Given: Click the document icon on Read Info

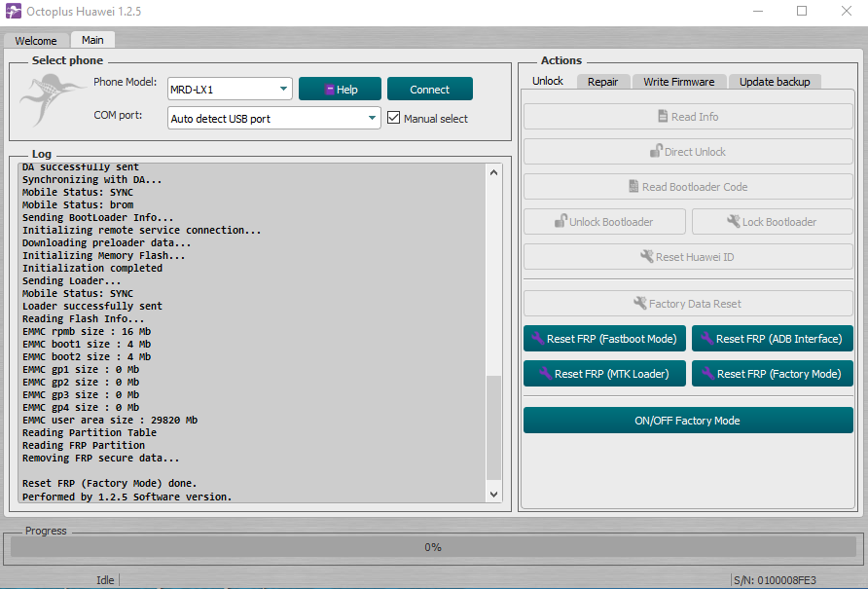Looking at the screenshot, I should tap(663, 117).
